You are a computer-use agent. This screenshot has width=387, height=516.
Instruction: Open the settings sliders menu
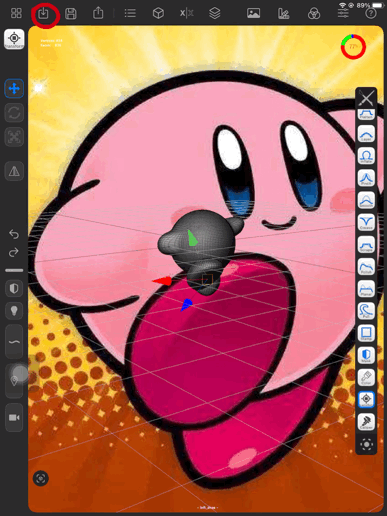coord(343,13)
